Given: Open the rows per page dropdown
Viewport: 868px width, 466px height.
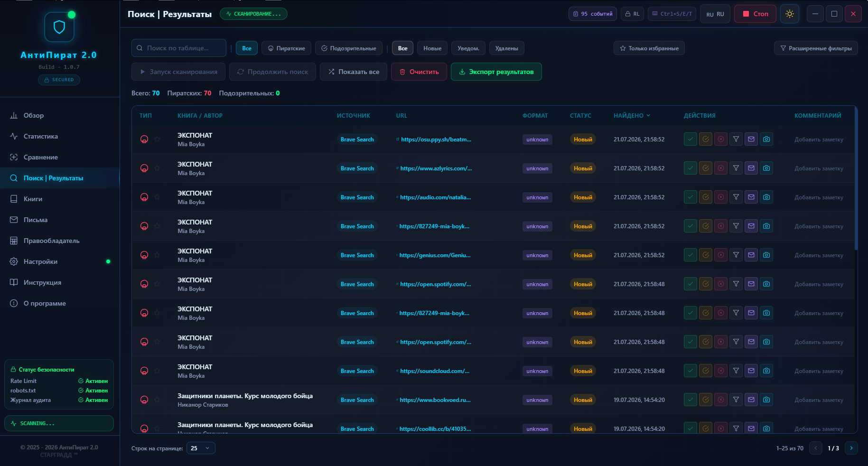Looking at the screenshot, I should (201, 448).
